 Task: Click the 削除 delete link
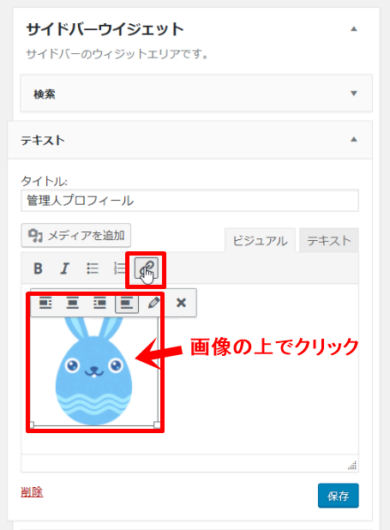tap(32, 492)
